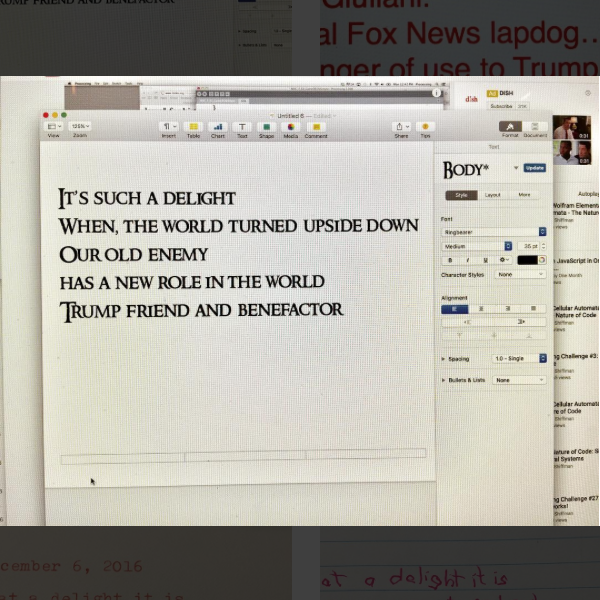Open the Character Styles None dropdown
This screenshot has height=600, width=600.
pos(520,274)
